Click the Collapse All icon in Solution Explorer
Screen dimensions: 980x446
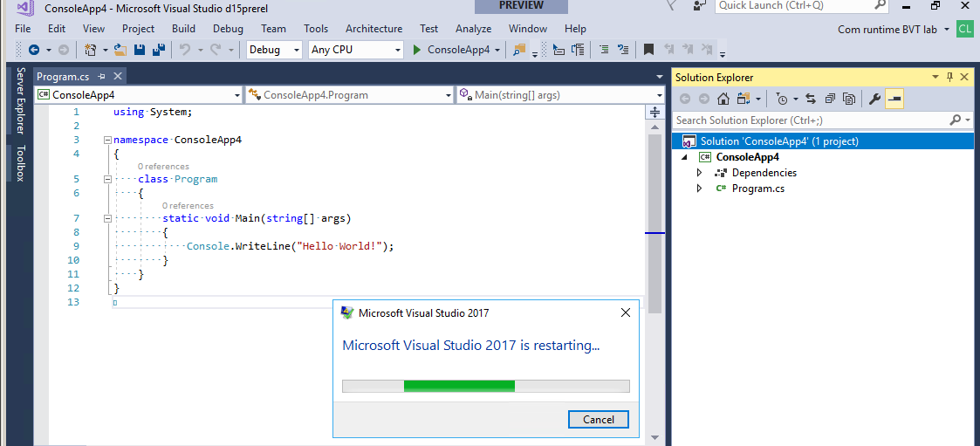(830, 99)
